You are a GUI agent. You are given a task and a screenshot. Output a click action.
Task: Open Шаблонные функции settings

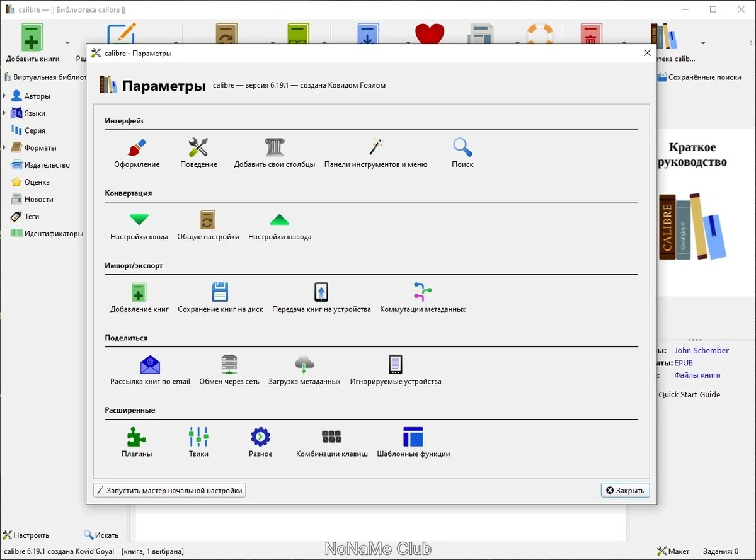point(413,443)
